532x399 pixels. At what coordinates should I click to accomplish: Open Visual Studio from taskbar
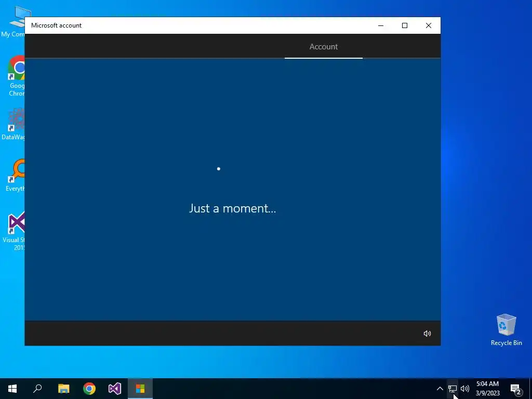tap(115, 389)
